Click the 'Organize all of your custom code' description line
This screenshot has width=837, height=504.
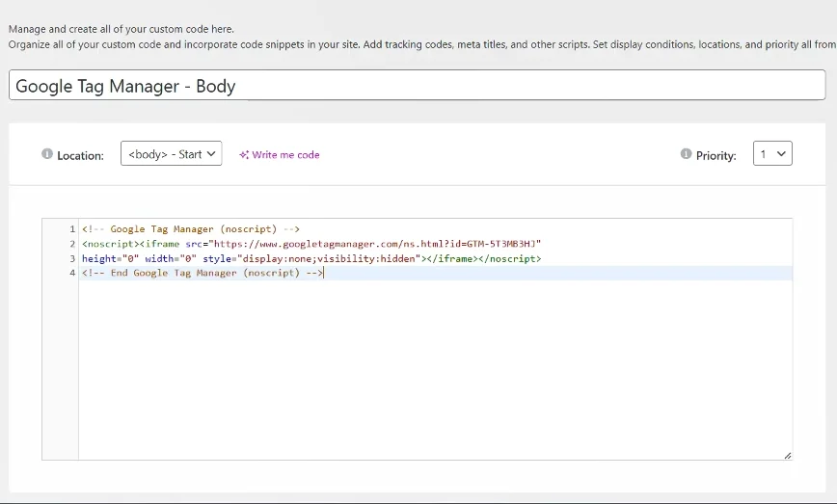point(422,44)
